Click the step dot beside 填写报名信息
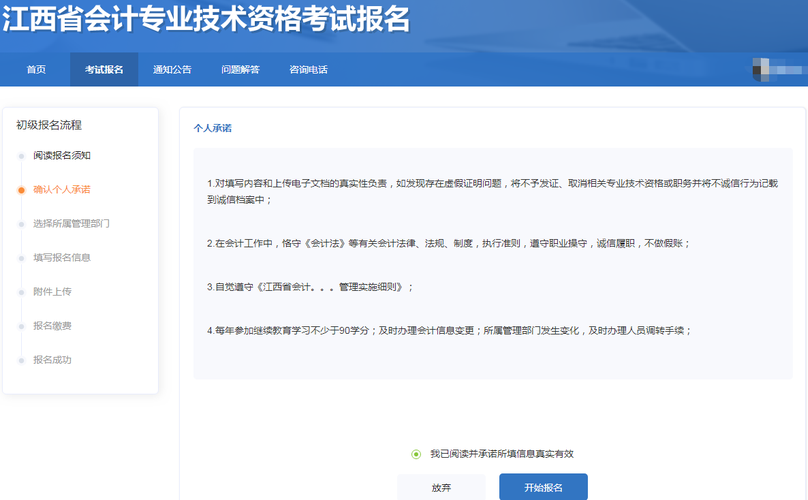Viewport: 808px width, 500px height. coord(19,258)
